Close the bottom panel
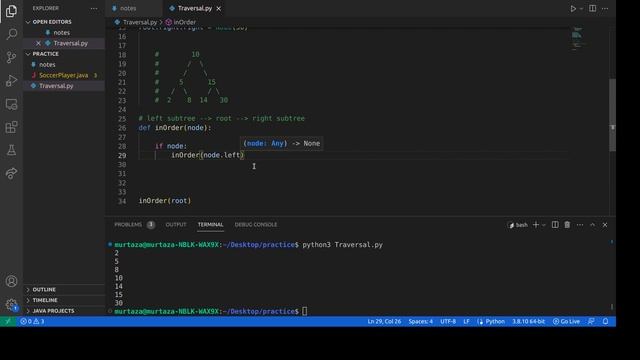640x360 pixels. tap(605, 225)
